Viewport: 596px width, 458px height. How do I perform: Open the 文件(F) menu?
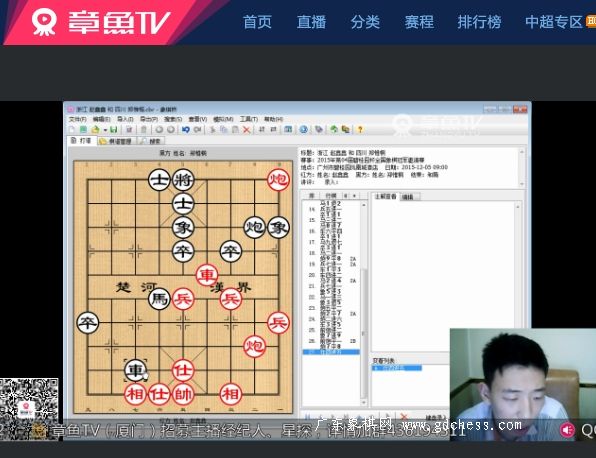click(77, 119)
